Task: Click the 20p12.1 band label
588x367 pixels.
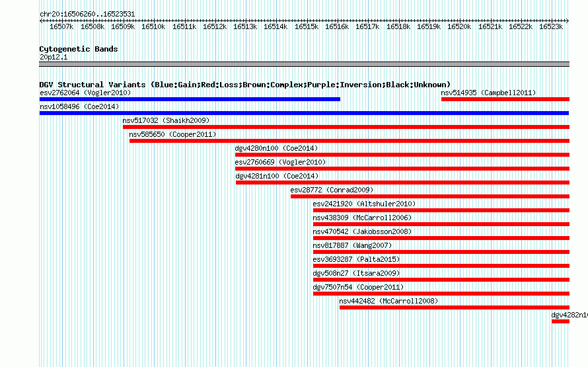Action: point(54,57)
